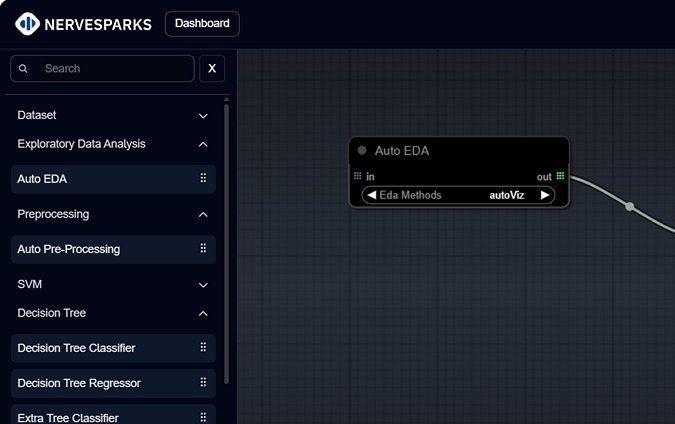This screenshot has width=675, height=424.
Task: Grab the Auto EDA drag handle icon
Action: point(203,179)
